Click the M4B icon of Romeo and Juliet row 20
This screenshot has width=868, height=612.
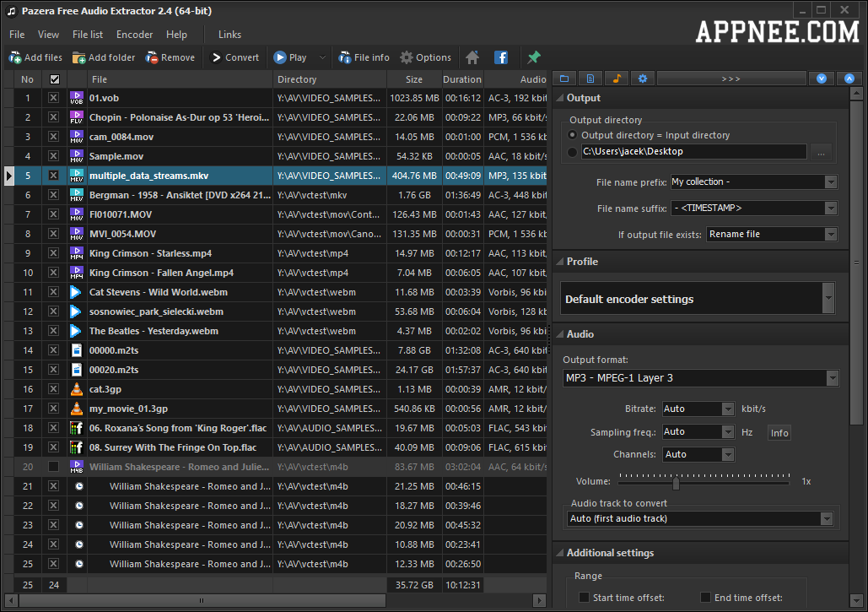click(x=77, y=466)
